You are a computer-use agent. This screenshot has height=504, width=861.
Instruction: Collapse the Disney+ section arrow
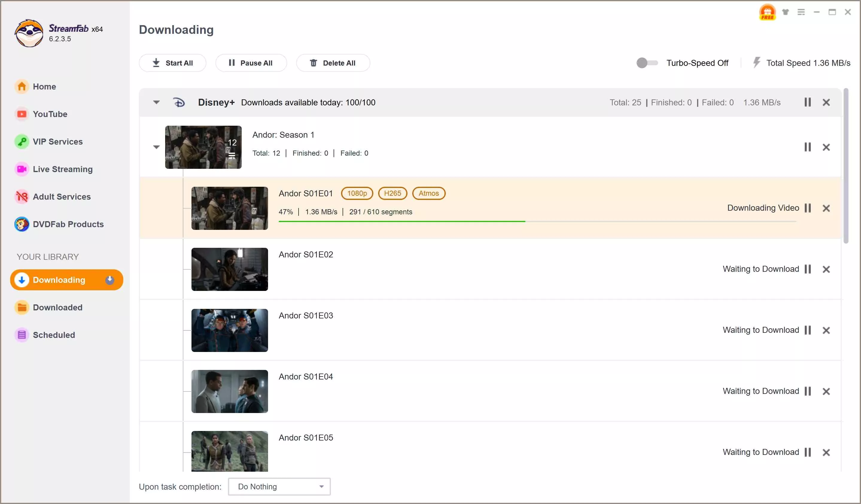coord(156,102)
